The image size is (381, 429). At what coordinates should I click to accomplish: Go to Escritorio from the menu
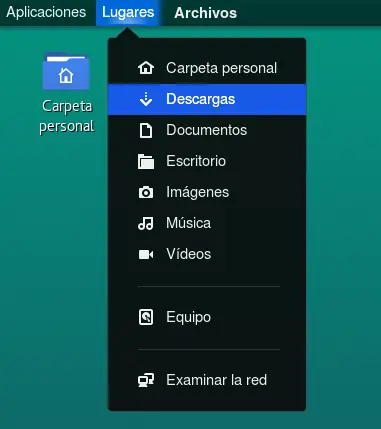point(207,161)
